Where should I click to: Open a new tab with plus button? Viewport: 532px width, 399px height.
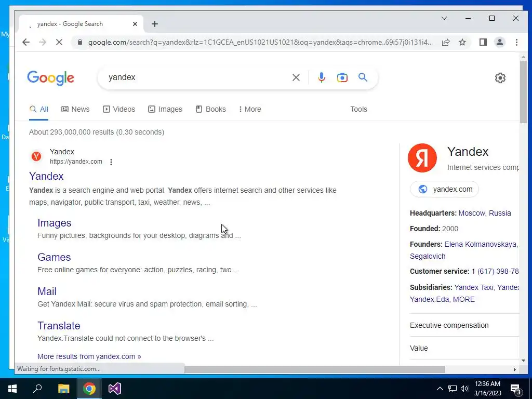(155, 24)
